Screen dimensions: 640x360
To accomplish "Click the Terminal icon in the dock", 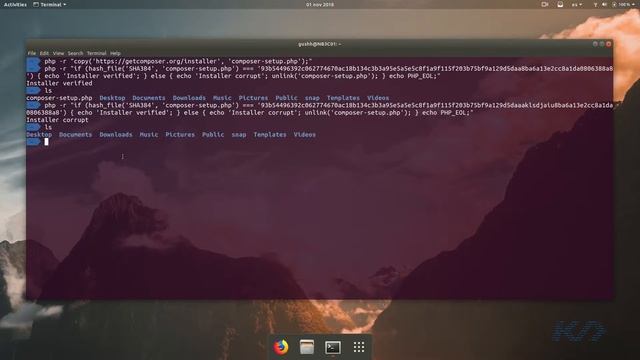I will tap(333, 347).
